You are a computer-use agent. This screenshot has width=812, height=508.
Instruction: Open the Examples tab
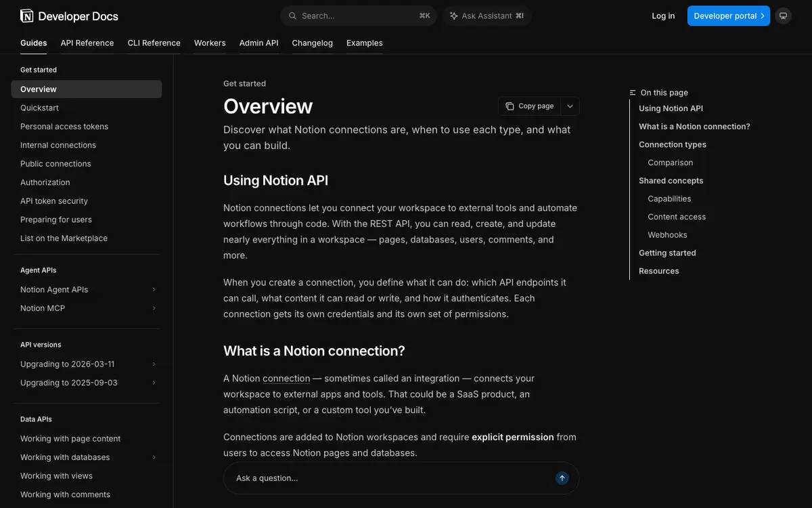365,43
